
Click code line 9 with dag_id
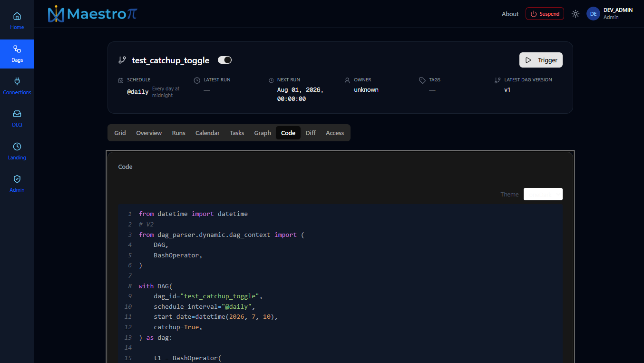click(x=208, y=296)
